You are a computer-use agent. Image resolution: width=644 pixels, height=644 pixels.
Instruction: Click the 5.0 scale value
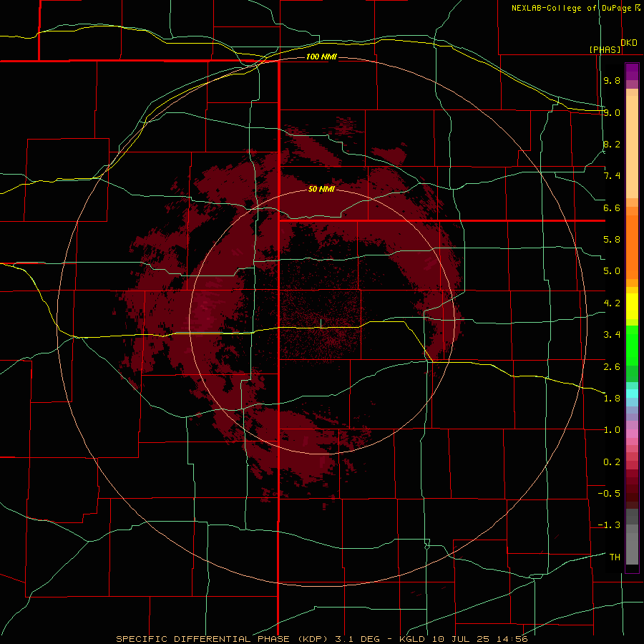coord(612,271)
